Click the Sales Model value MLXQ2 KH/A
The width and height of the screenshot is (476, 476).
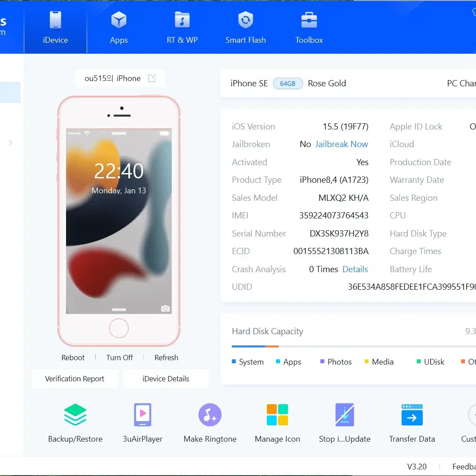pyautogui.click(x=343, y=198)
